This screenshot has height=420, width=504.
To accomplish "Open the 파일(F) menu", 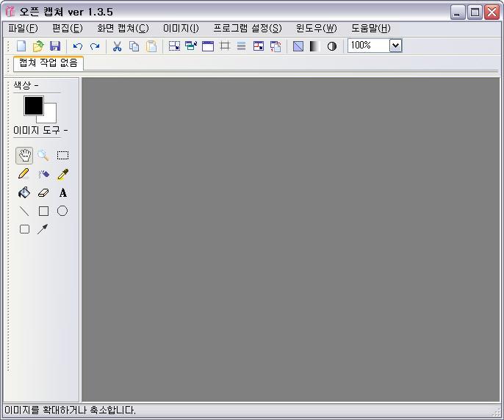I will 24,29.
